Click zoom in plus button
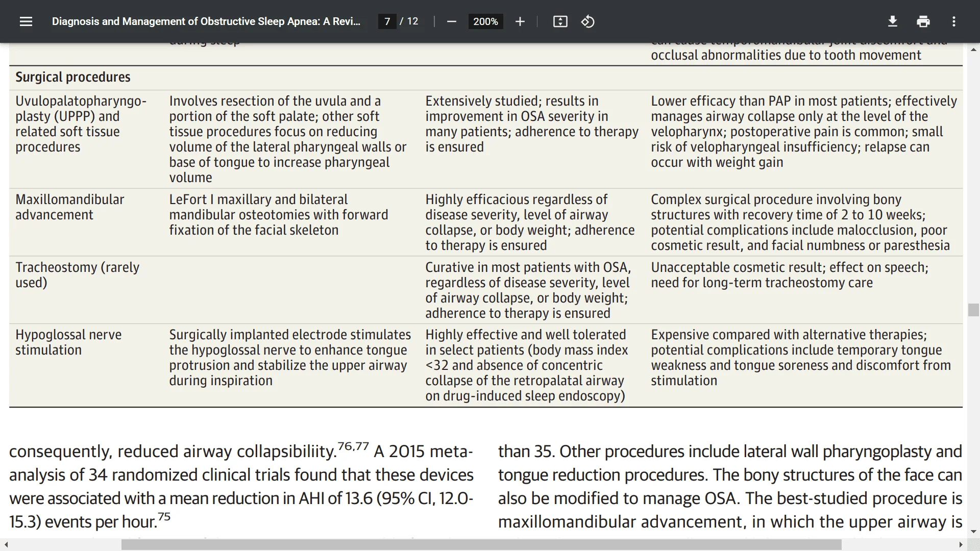This screenshot has width=980, height=551. tap(520, 21)
